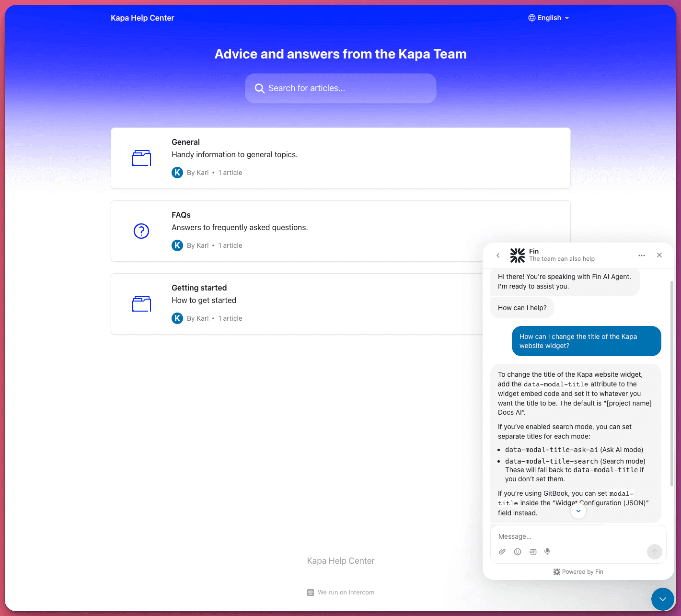Go back using the chat back arrow
Viewport: 681px width, 616px height.
[498, 256]
